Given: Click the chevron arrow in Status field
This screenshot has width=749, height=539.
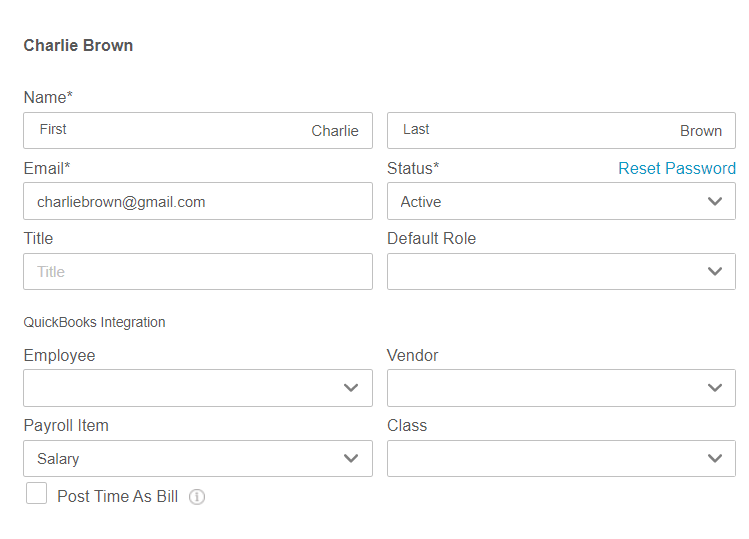Looking at the screenshot, I should pyautogui.click(x=715, y=201).
